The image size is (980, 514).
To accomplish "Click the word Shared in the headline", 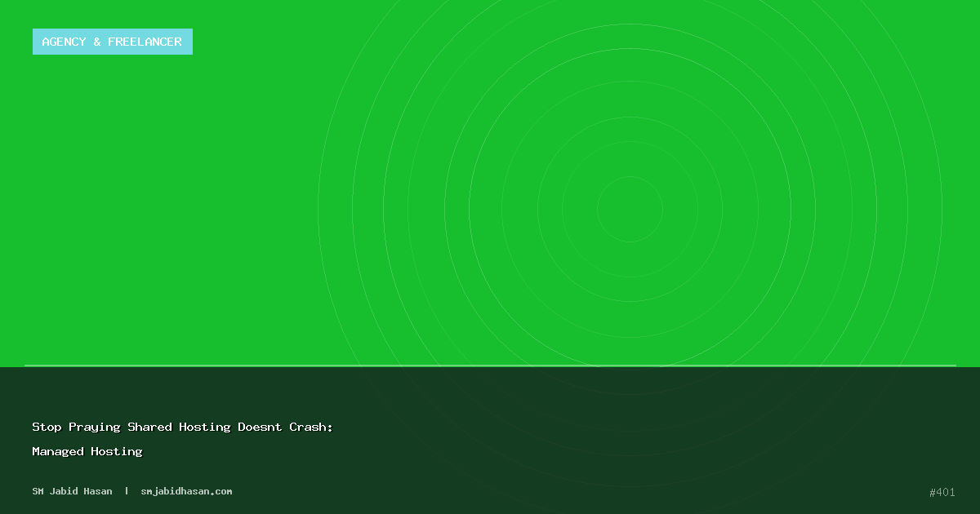I will pyautogui.click(x=149, y=427).
